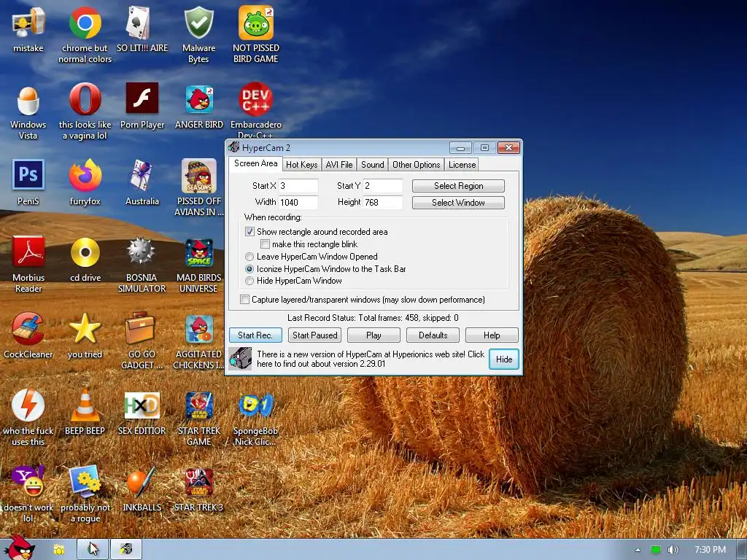This screenshot has width=747, height=560.
Task: Open the red Opera icon
Action: pos(85,99)
